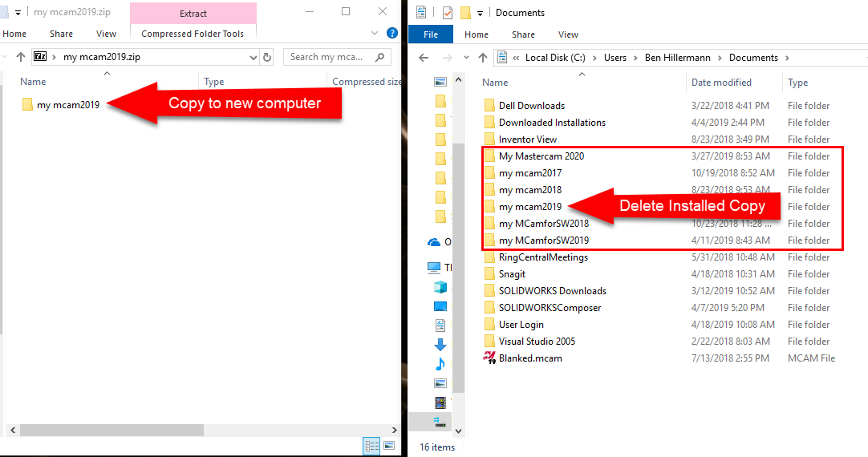Click the search magnifier in zip window

379,57
